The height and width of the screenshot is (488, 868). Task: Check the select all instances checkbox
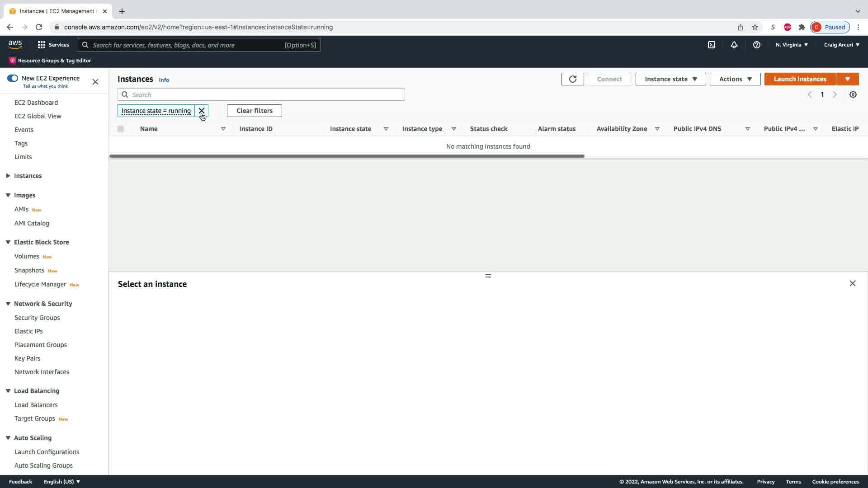pyautogui.click(x=121, y=129)
